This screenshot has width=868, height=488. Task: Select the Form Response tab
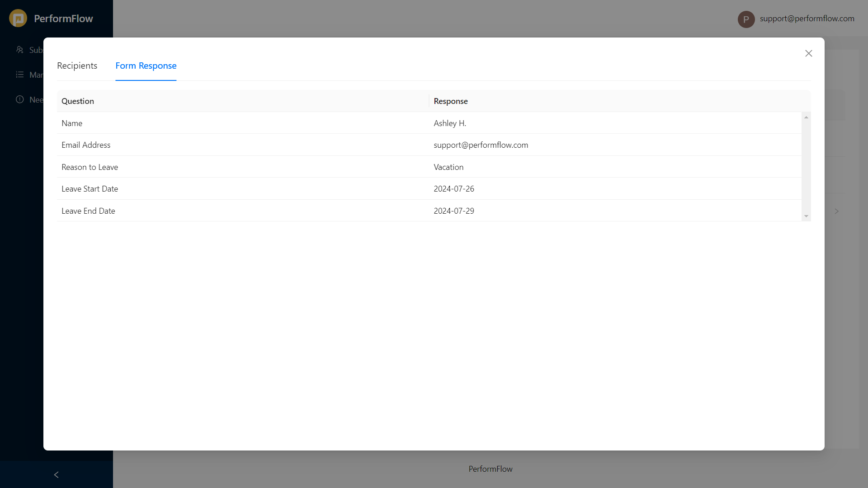pyautogui.click(x=146, y=66)
